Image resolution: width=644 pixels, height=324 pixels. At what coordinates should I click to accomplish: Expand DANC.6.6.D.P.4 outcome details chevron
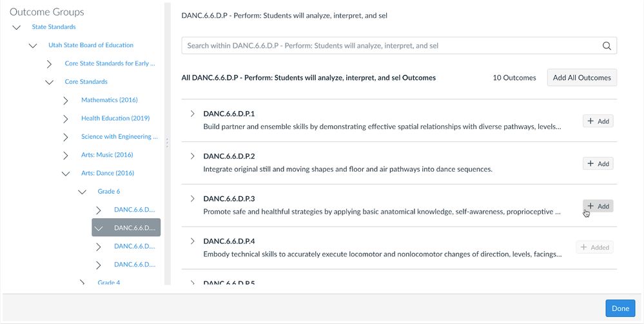[x=192, y=241]
